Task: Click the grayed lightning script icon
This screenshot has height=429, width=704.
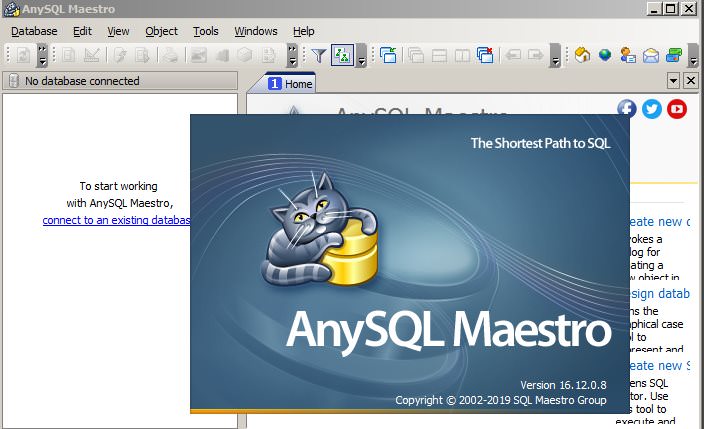Action: point(119,55)
